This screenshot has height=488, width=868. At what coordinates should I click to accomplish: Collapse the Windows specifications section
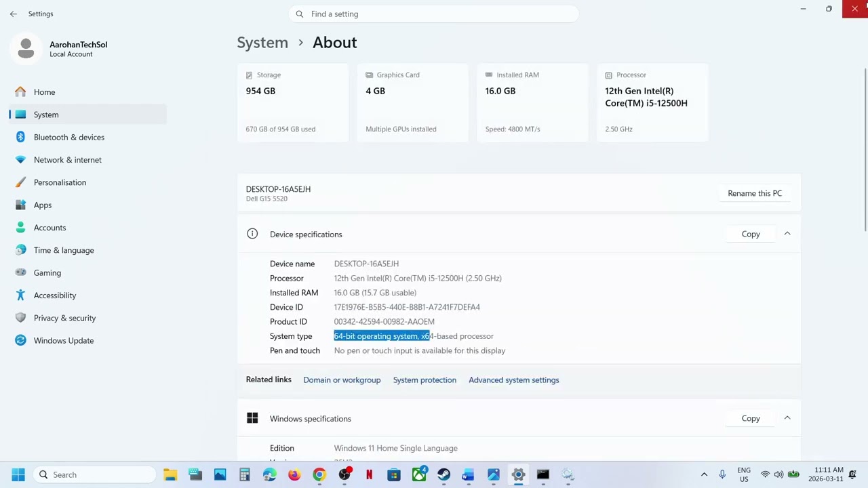click(x=787, y=418)
